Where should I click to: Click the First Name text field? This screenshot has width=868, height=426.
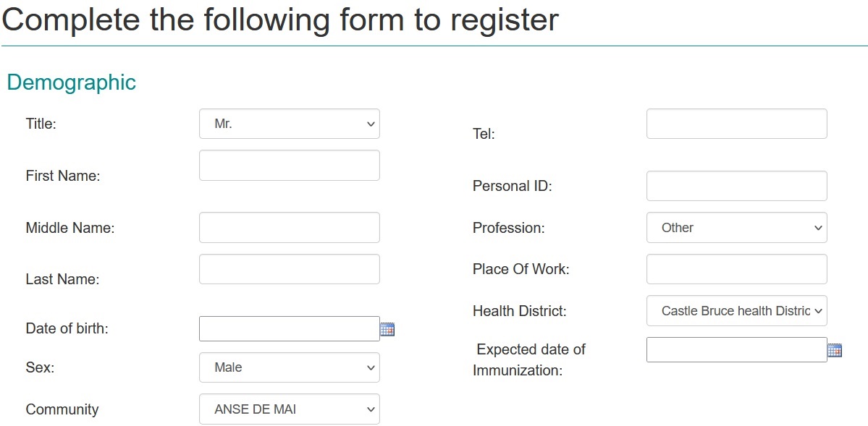pos(290,166)
